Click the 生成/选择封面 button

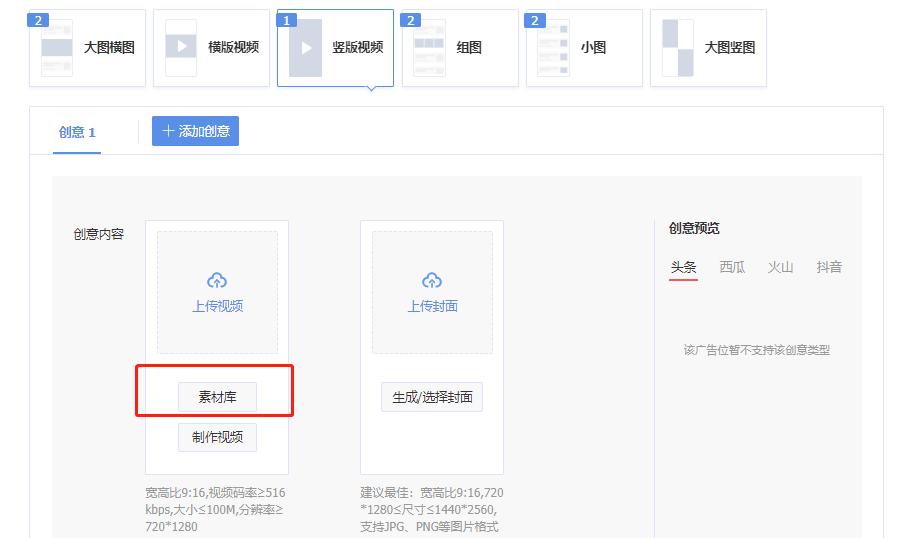pos(432,397)
